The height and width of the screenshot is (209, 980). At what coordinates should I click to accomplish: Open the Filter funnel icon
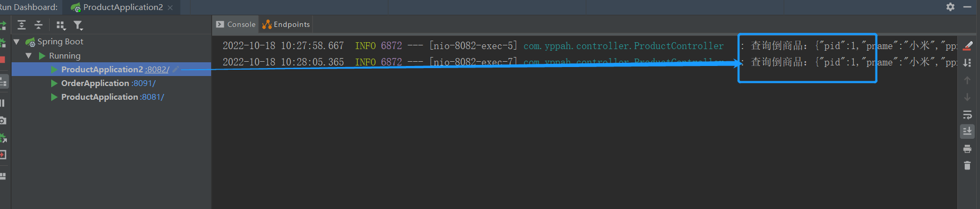coord(78,25)
